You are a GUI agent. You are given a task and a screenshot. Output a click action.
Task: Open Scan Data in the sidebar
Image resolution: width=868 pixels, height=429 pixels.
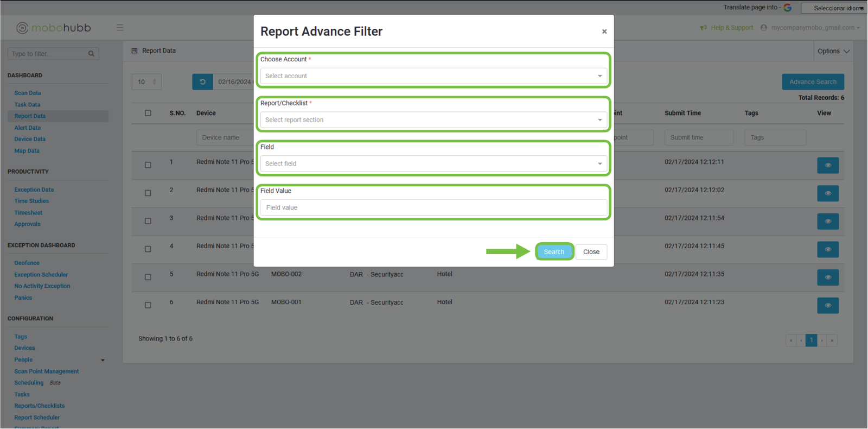coord(28,93)
